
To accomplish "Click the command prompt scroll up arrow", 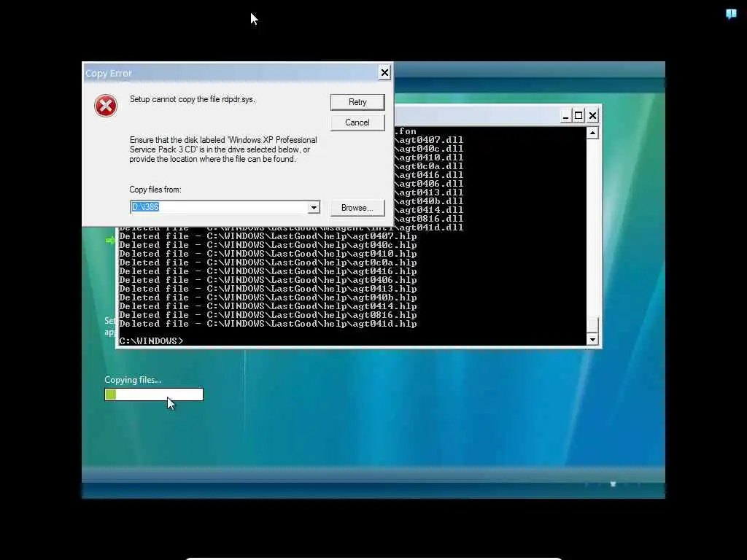I will point(592,133).
